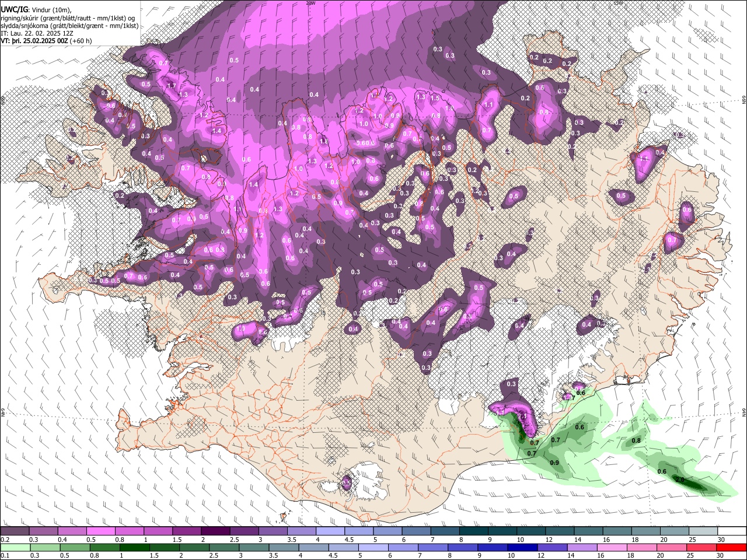The height and width of the screenshot is (560, 747).
Task: Click the 4 pale lavender swatch in upper legend
Action: coord(330,531)
